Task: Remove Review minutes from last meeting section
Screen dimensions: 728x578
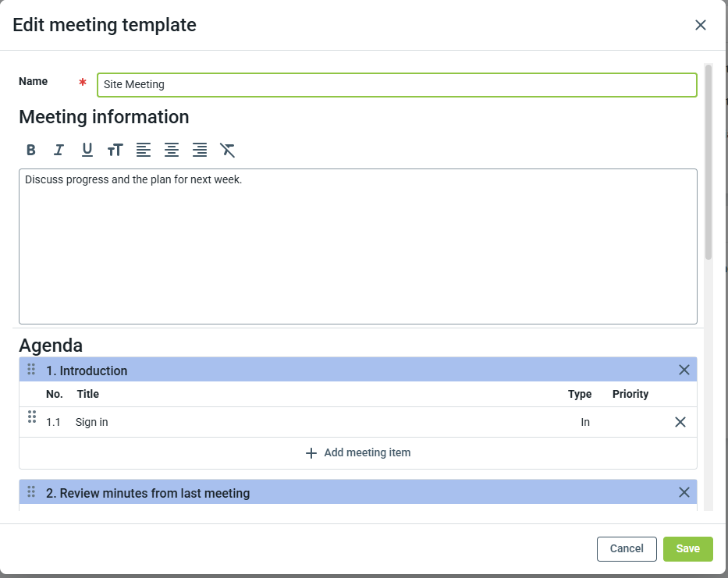Action: (x=684, y=492)
